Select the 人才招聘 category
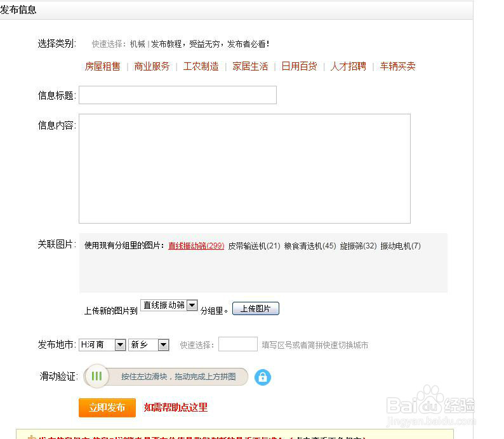Screen dimensions: 504x439 point(348,66)
